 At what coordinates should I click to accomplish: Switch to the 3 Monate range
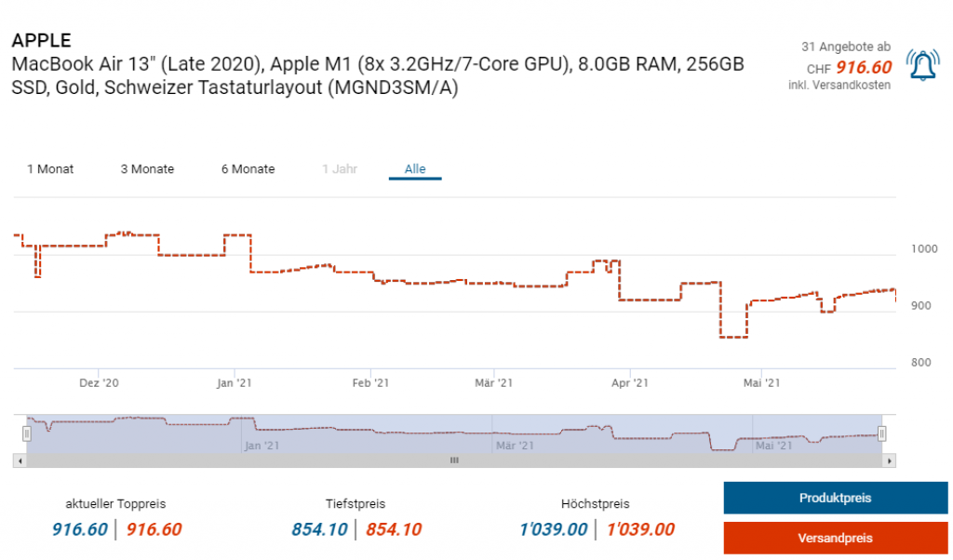[x=147, y=169]
